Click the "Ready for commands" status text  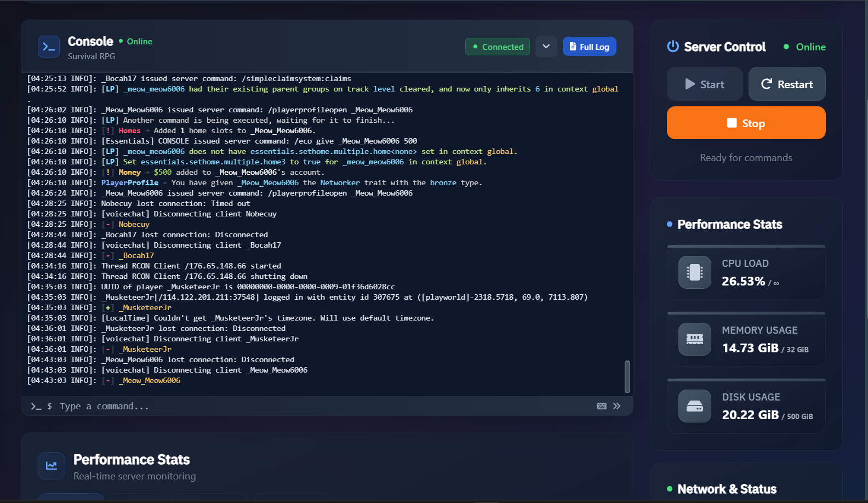746,158
